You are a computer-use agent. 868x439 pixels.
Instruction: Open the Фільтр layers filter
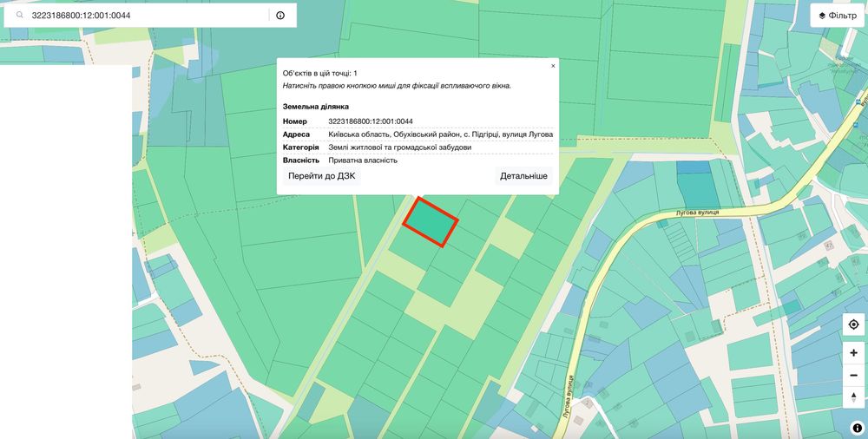point(838,16)
